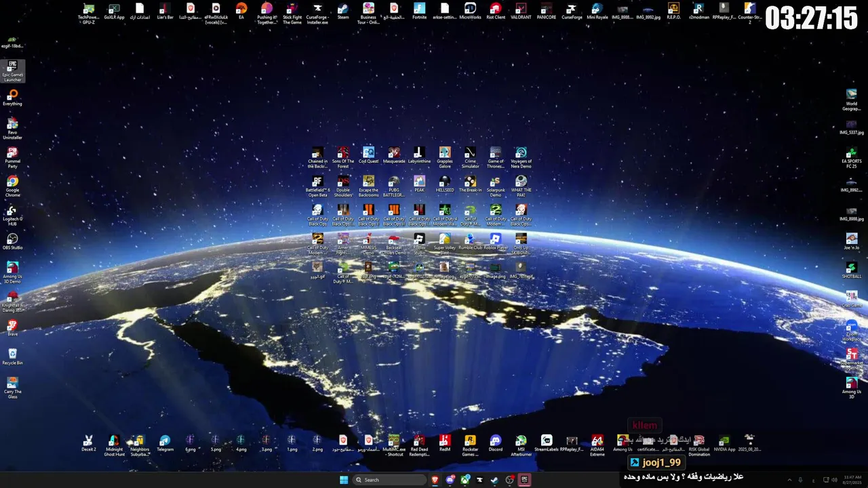
Task: Open Rockstar Games Launcher icon
Action: (x=470, y=445)
